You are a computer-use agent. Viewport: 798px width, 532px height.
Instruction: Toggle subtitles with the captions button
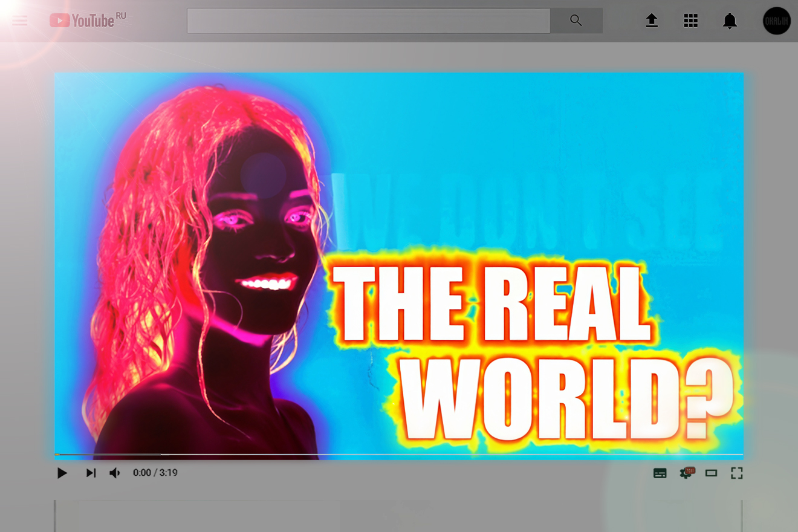660,473
